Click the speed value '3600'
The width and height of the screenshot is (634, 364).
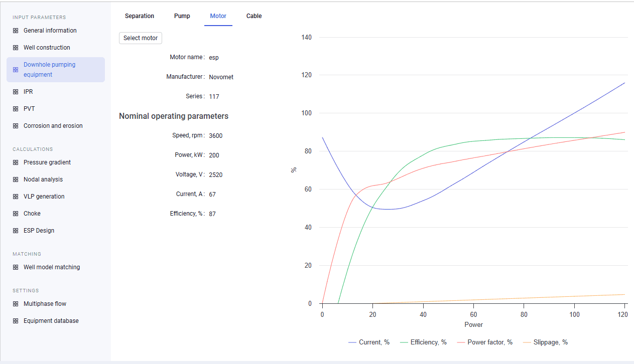point(216,136)
